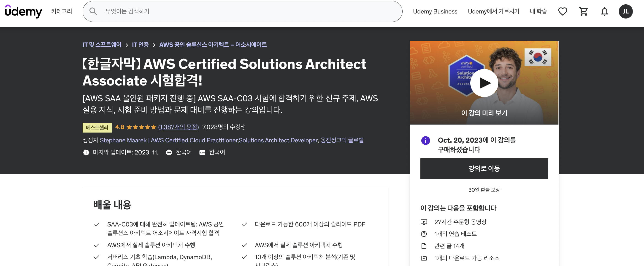Open Udemy Business menu item
This screenshot has height=266, width=644.
[x=435, y=11]
